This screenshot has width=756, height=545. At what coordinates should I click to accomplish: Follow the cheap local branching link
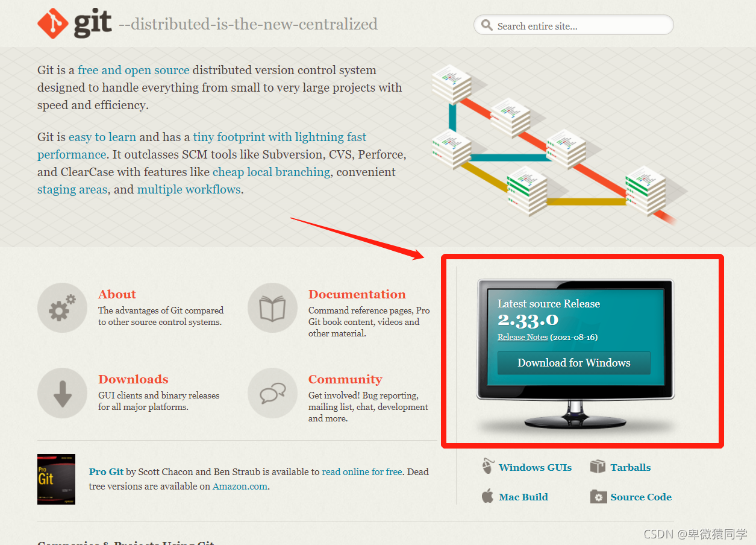click(271, 172)
